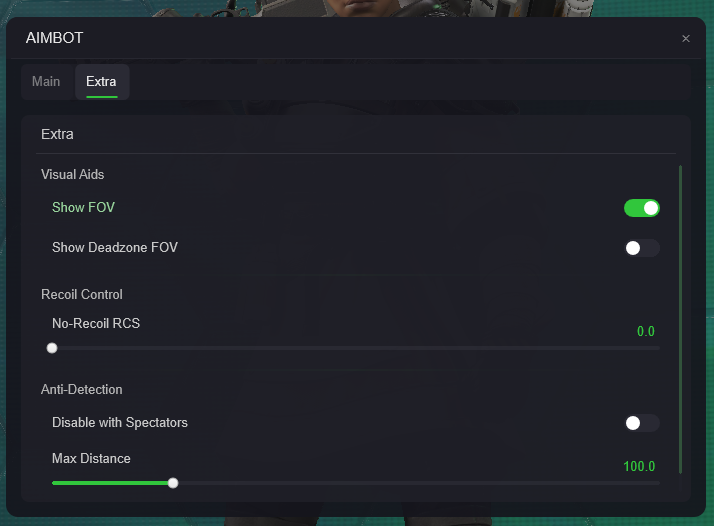The height and width of the screenshot is (526, 714).
Task: Click the Recoil Control group heading
Action: tap(82, 295)
